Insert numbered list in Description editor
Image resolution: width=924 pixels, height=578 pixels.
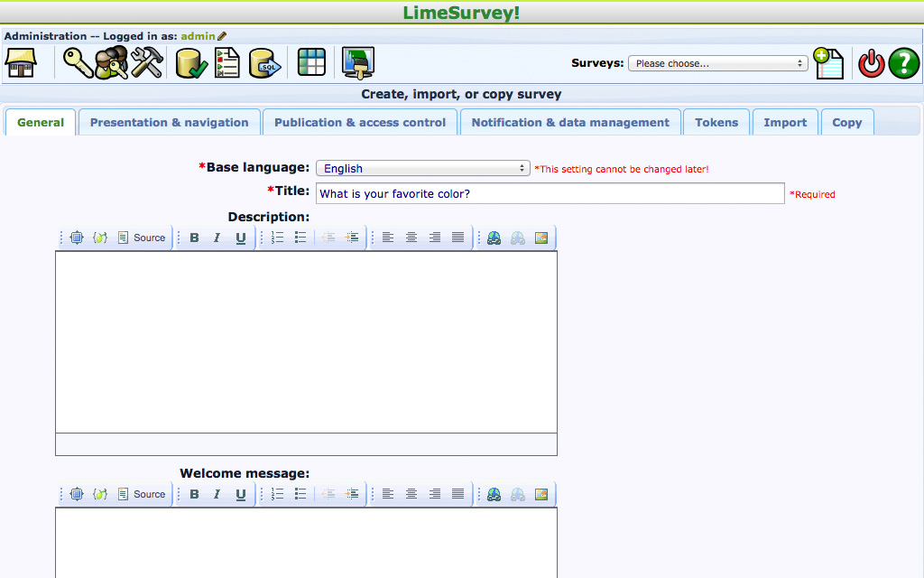click(277, 238)
